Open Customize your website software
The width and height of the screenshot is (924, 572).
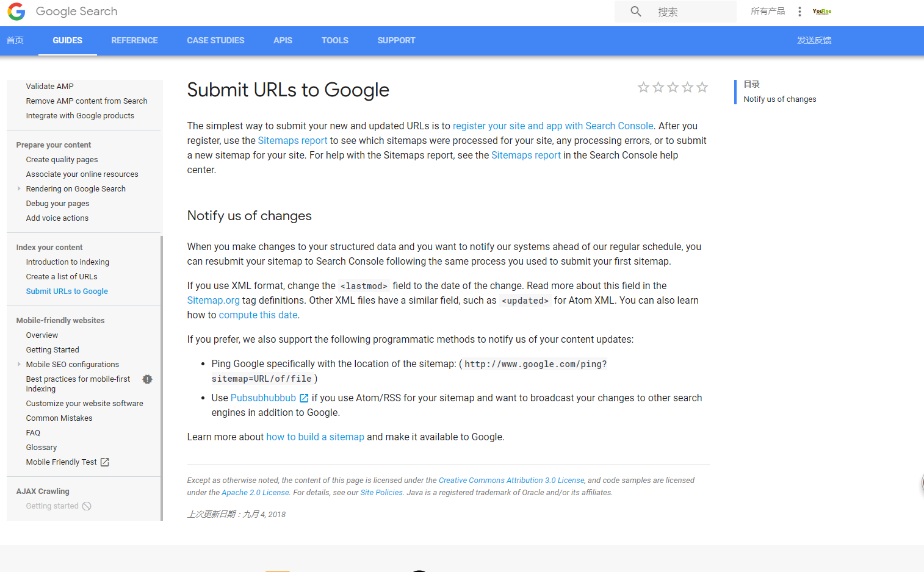tap(85, 404)
